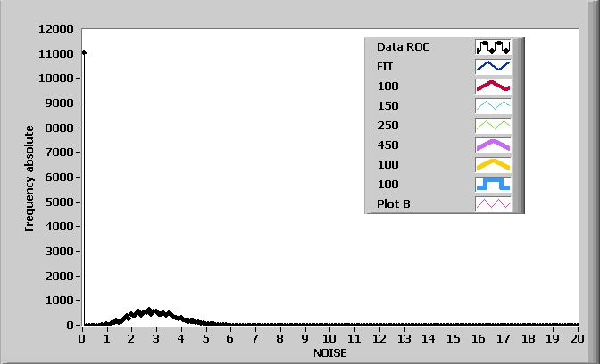Viewport: 600px width, 364px height.
Task: Select the 150 legend label
Action: point(387,105)
